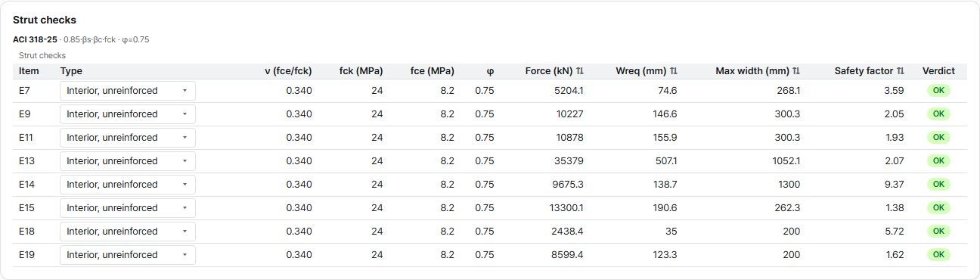980x280 pixels.
Task: Click the Type column header
Action: (x=71, y=71)
